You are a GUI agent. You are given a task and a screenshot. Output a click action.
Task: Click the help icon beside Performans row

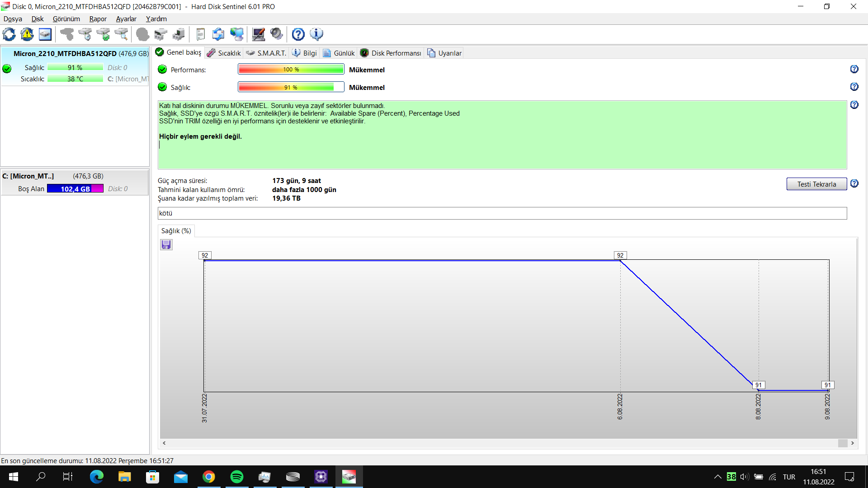point(854,69)
